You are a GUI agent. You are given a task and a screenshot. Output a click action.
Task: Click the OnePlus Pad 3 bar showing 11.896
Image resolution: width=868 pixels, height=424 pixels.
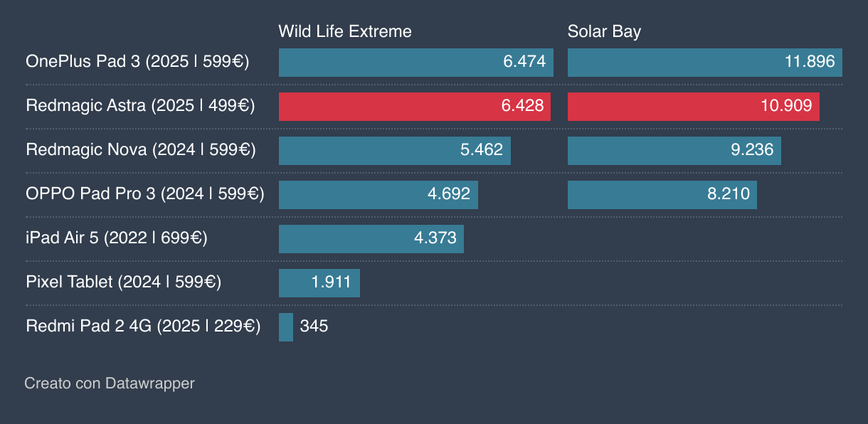tap(705, 62)
